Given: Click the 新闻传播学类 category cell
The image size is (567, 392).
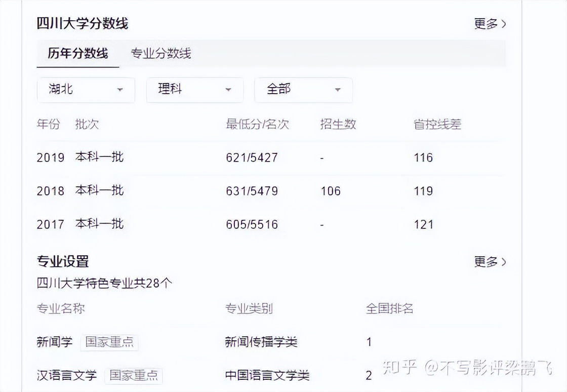Looking at the screenshot, I should click(x=261, y=342).
